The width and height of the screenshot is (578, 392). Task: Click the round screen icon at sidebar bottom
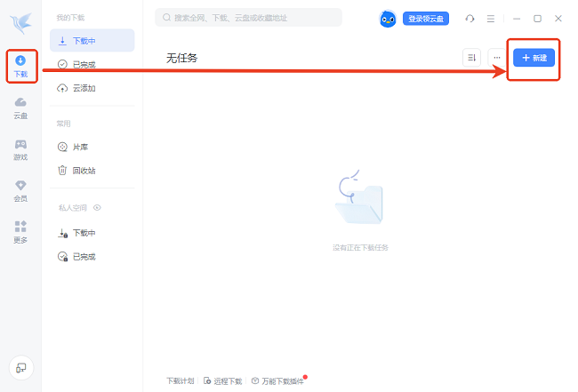21,367
